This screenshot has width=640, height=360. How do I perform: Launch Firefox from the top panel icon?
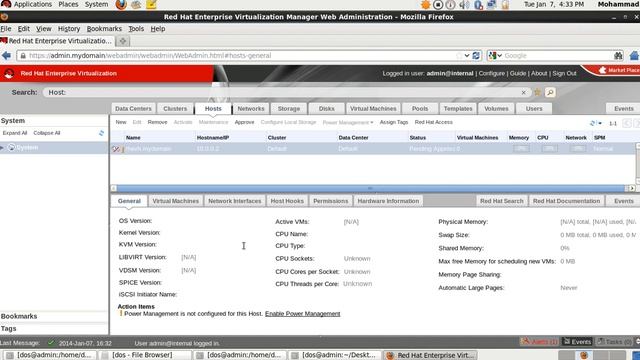click(x=121, y=4)
